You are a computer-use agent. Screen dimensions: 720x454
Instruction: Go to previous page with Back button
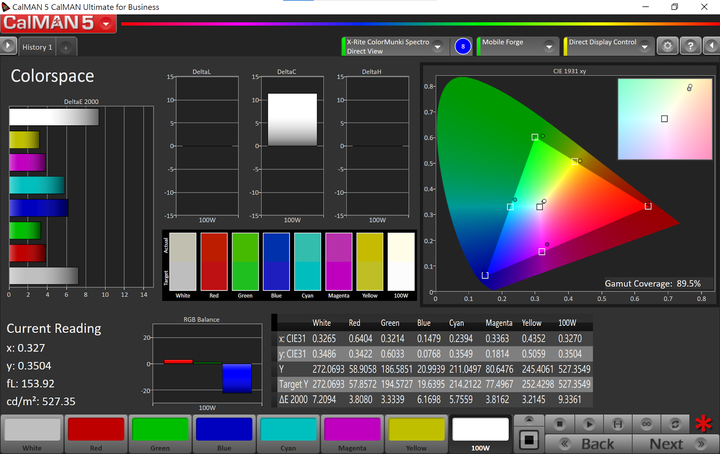(589, 444)
